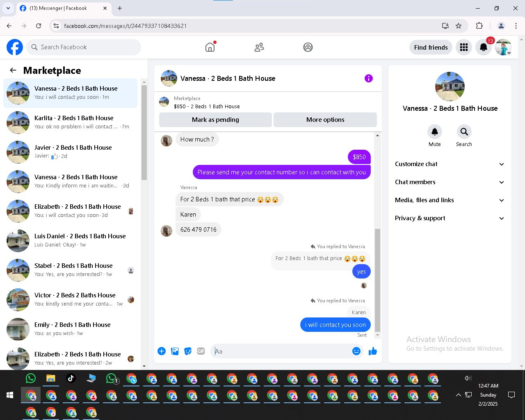The width and height of the screenshot is (525, 420).
Task: Open the emoji picker in message box
Action: tap(356, 351)
